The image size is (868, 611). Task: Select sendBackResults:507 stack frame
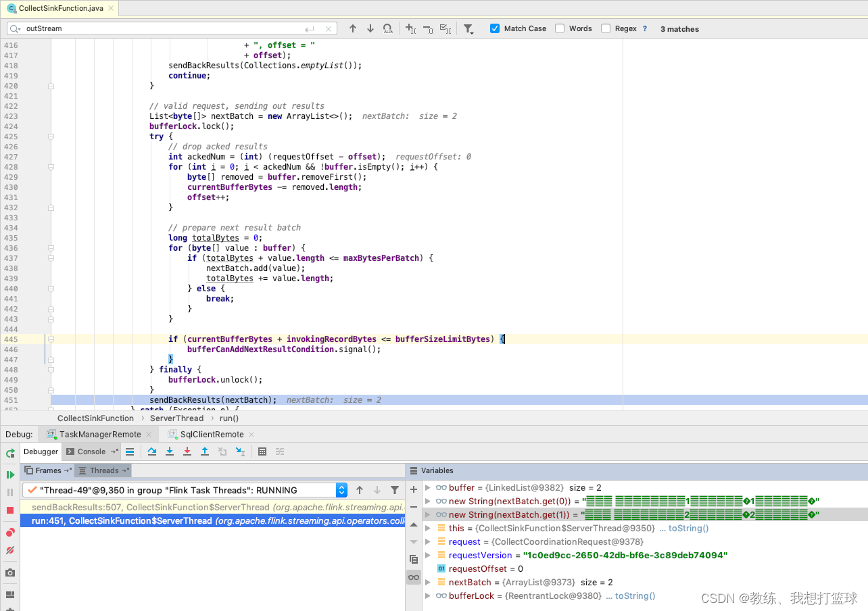pos(213,507)
